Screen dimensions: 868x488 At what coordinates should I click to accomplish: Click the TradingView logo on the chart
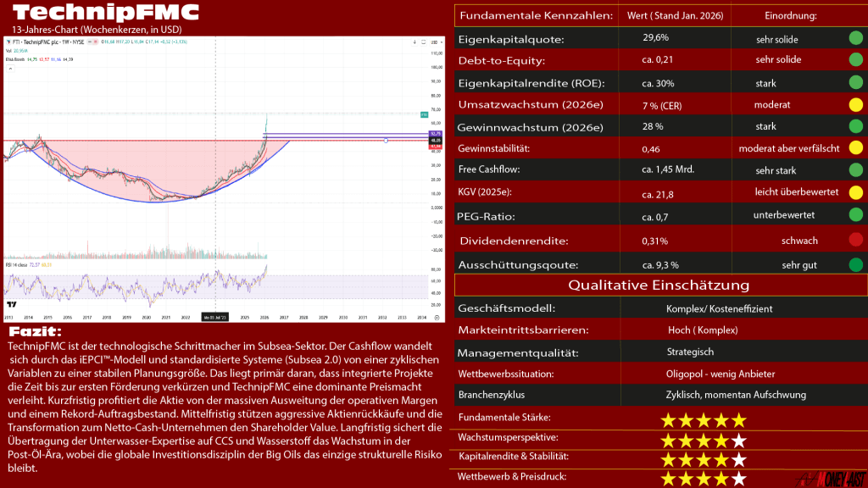12,303
